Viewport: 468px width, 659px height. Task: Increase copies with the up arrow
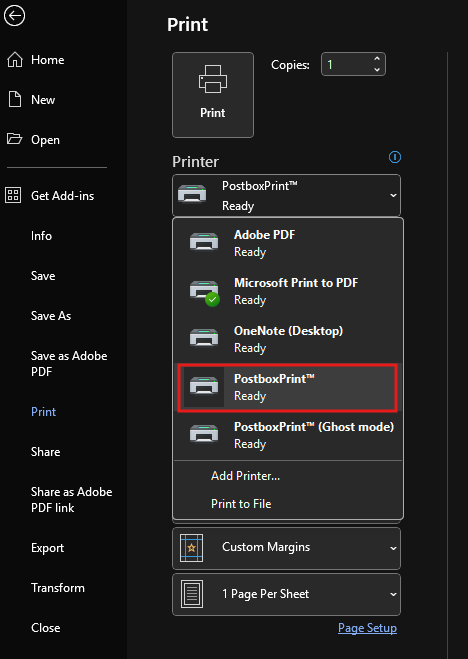[377, 59]
